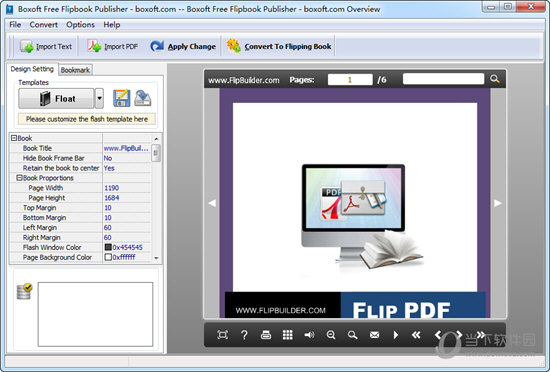
Task: Click the magnifier search icon in the bottom toolbar
Action: click(353, 335)
